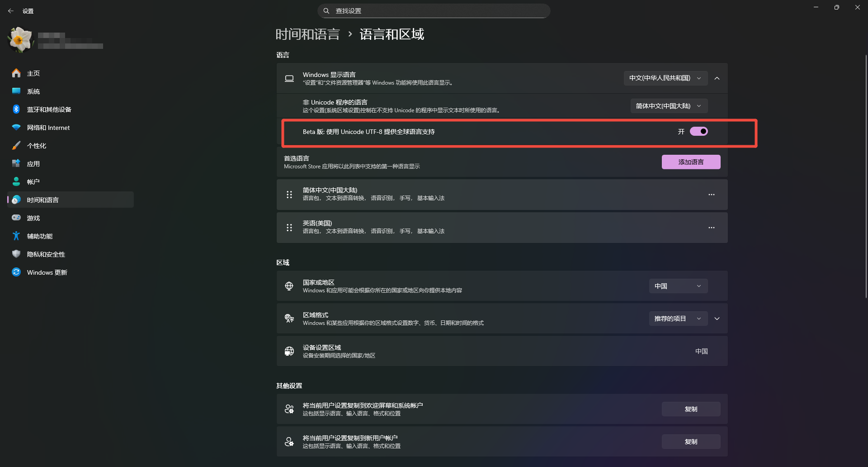The image size is (868, 467).
Task: Collapse the Windows 显示语言 section chevron
Action: (717, 78)
